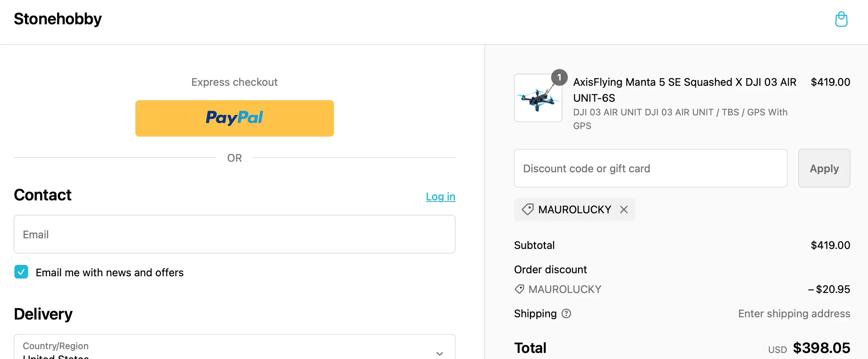
Task: Click the Email input field
Action: [x=234, y=234]
